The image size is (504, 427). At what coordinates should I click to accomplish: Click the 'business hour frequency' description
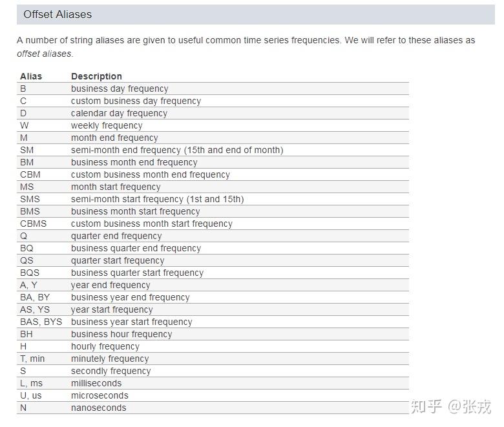(121, 334)
